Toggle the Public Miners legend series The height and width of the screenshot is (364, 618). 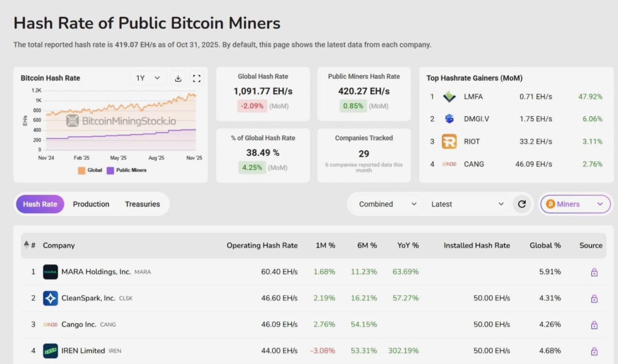pos(126,170)
